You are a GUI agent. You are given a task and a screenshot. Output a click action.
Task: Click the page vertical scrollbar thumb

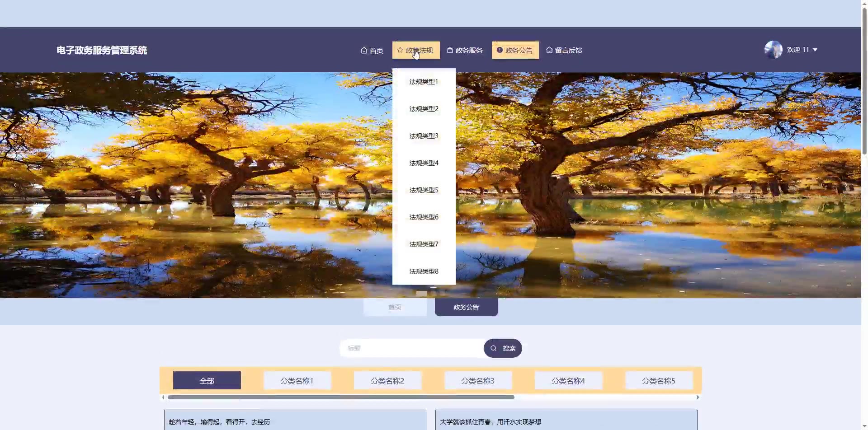pos(864,81)
